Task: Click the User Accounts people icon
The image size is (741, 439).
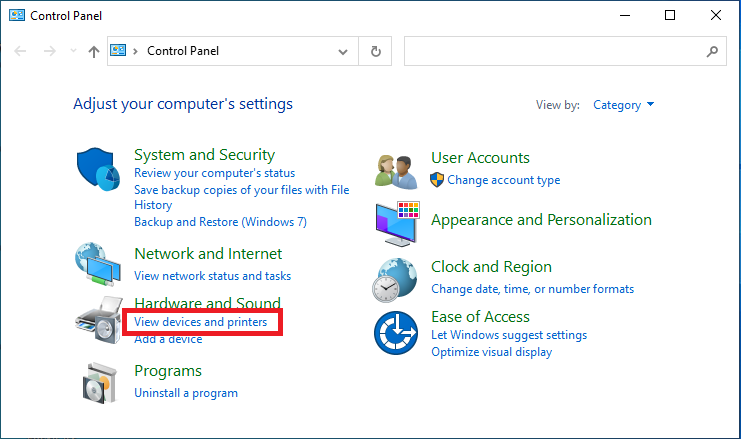Action: pyautogui.click(x=396, y=171)
